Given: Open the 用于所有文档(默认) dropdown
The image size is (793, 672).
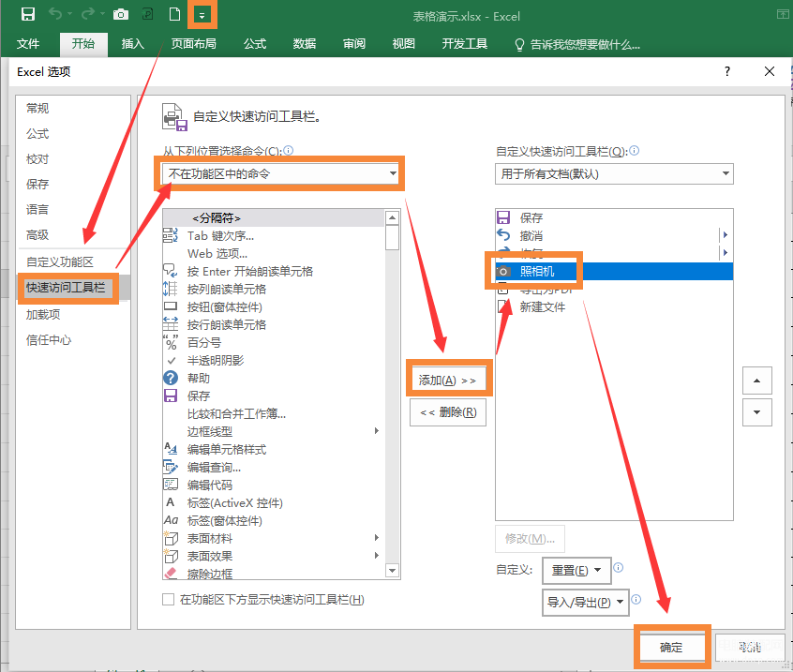Looking at the screenshot, I should [x=614, y=174].
